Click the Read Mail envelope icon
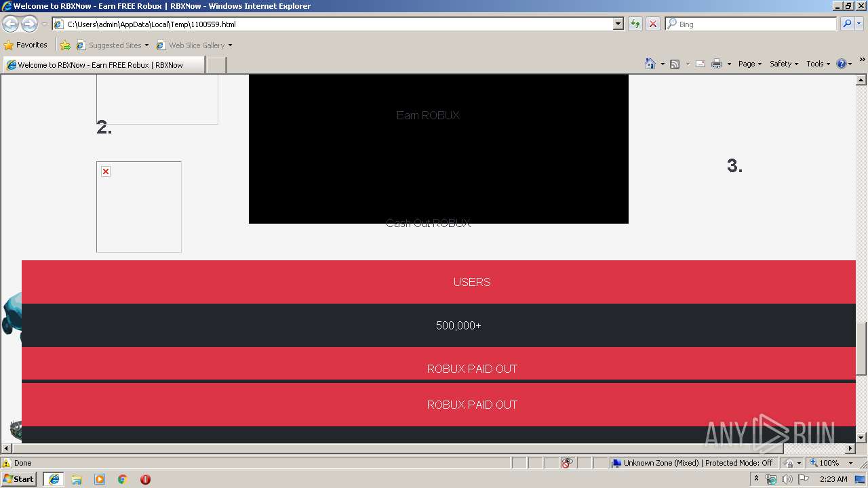This screenshot has width=868, height=488. 701,64
